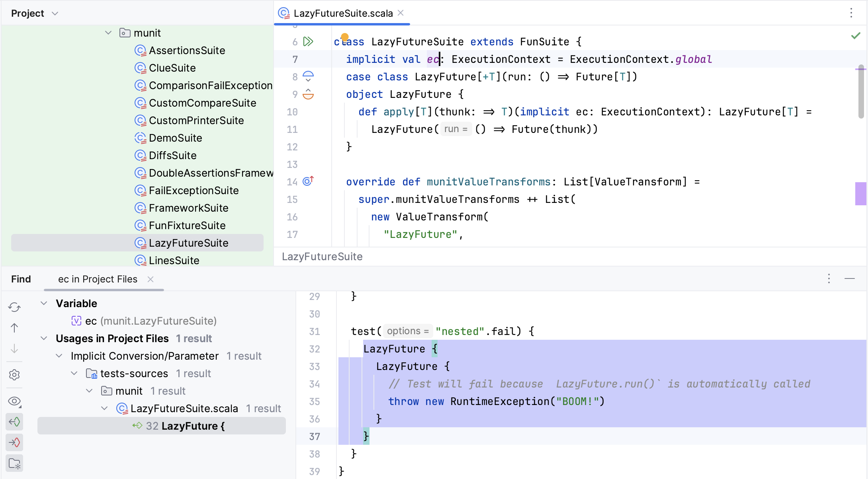The width and height of the screenshot is (868, 479).
Task: Click the green inspections checkmark in the editor
Action: (856, 35)
